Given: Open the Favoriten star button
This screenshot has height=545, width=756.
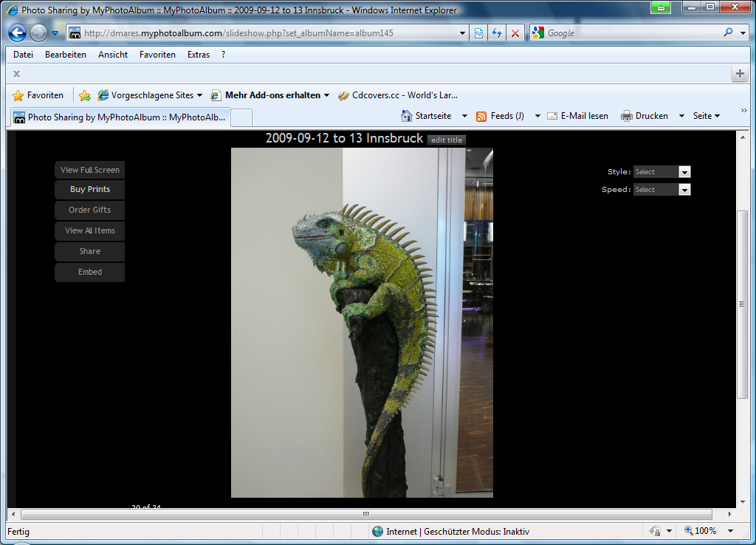Looking at the screenshot, I should (38, 95).
